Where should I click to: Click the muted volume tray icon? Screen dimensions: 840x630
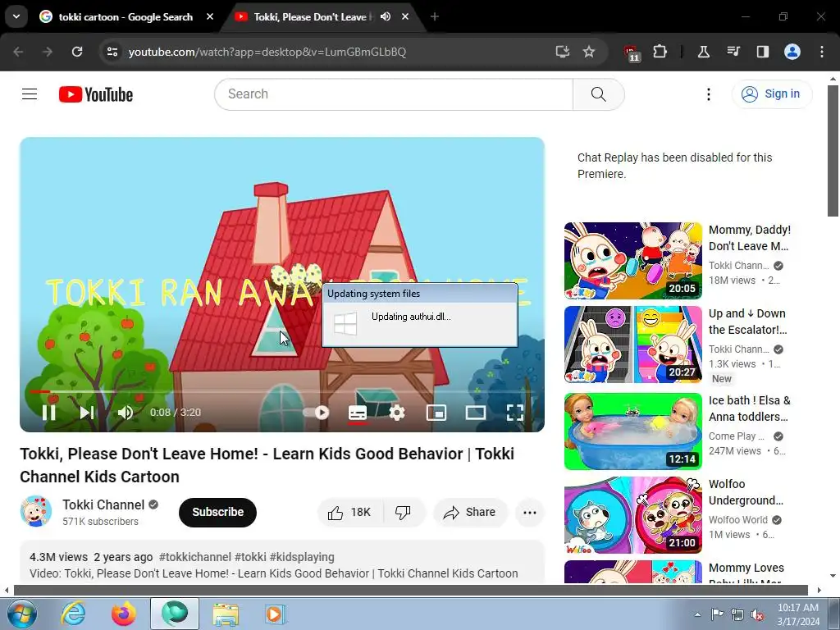(757, 614)
